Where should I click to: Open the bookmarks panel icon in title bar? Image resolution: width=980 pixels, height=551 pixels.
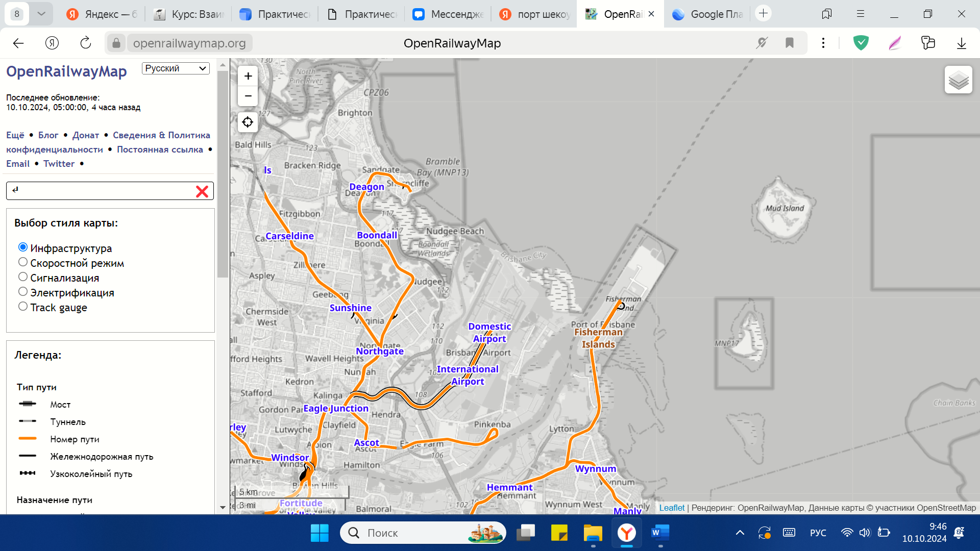(827, 14)
